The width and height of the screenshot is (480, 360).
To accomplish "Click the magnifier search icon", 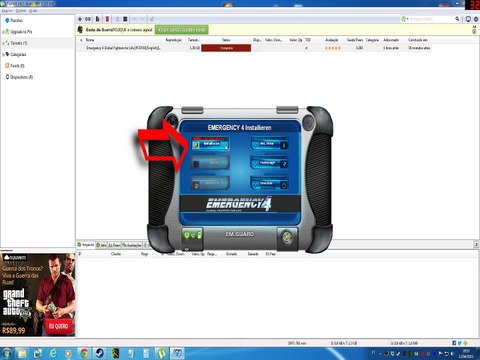I will (457, 19).
